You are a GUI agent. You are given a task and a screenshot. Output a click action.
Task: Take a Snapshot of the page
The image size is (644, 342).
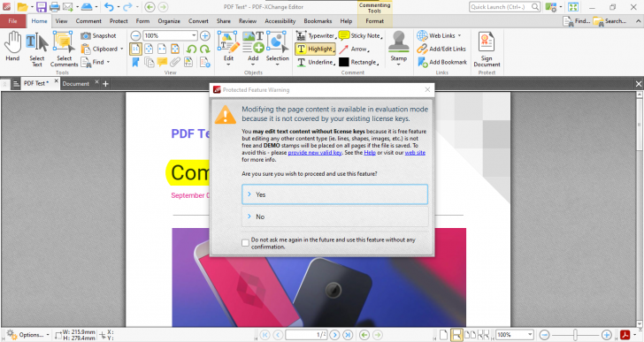pos(98,35)
